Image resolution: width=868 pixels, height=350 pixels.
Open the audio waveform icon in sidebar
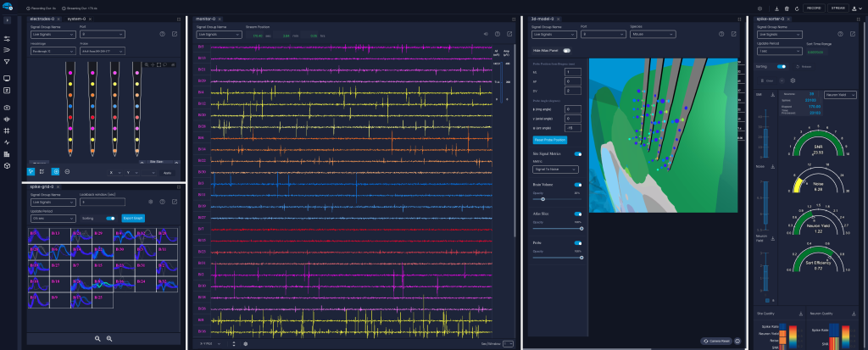7,119
